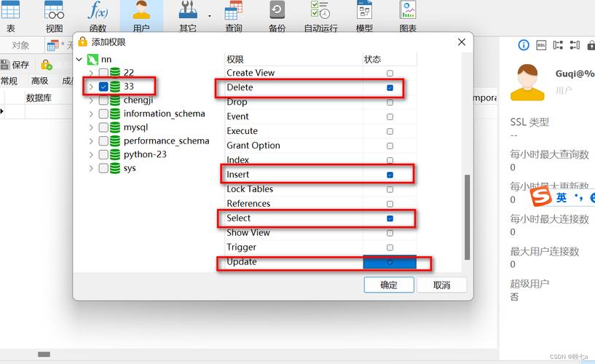
Task: Open the View (视图) toolbar icon
Action: click(x=55, y=17)
